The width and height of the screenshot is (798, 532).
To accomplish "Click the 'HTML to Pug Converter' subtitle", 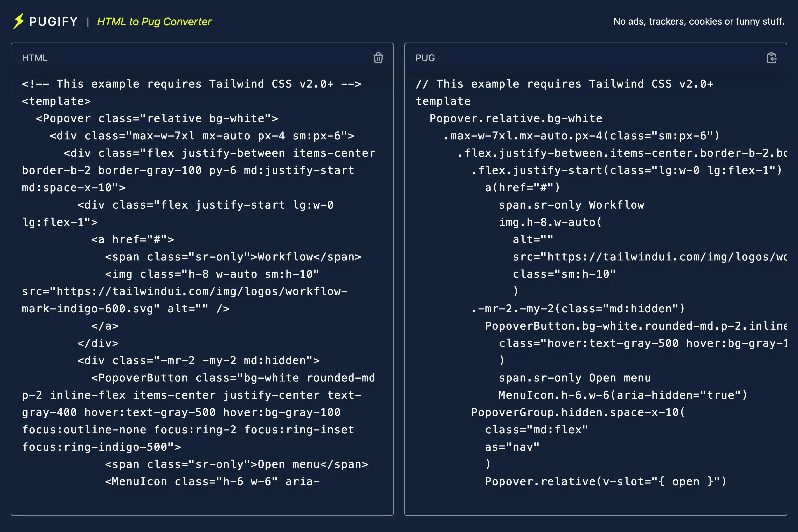I will pyautogui.click(x=154, y=22).
